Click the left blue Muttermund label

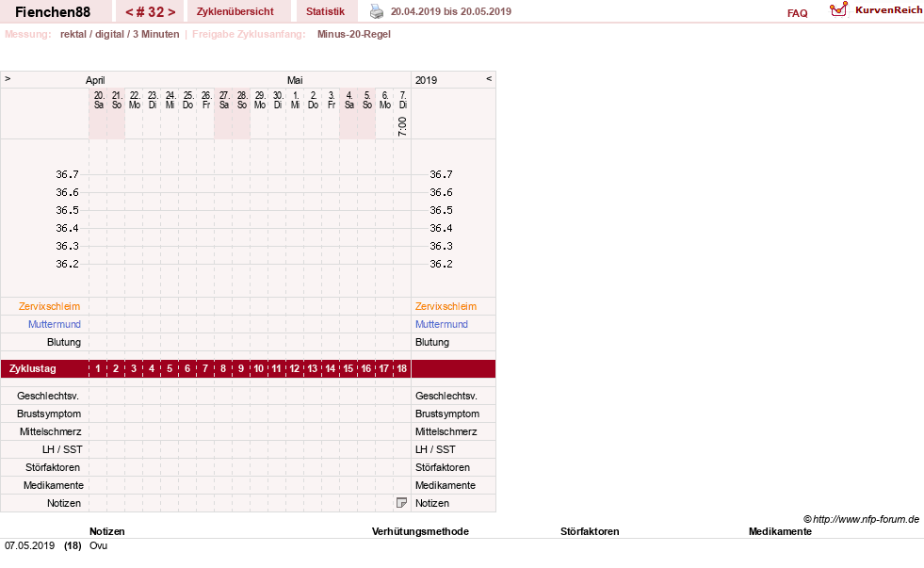pyautogui.click(x=55, y=324)
